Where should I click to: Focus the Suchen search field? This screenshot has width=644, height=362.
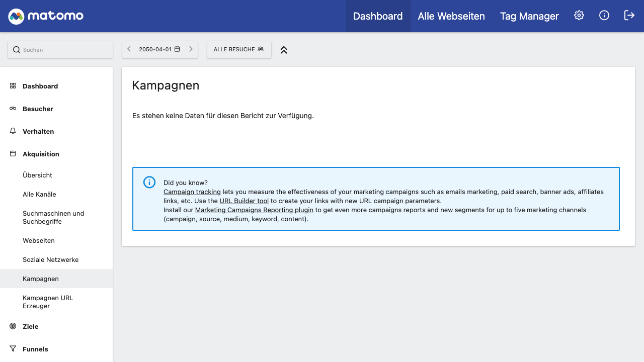pos(60,50)
